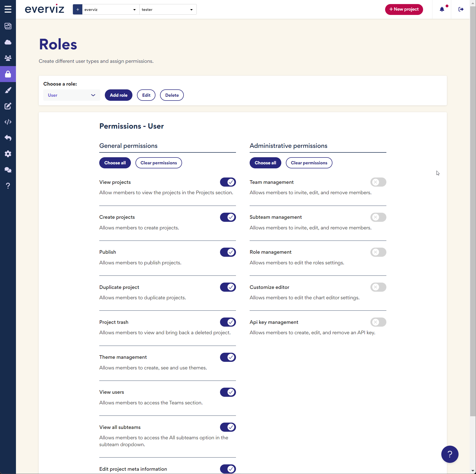This screenshot has width=476, height=474.
Task: Click the Roles page heading
Action: pyautogui.click(x=58, y=44)
